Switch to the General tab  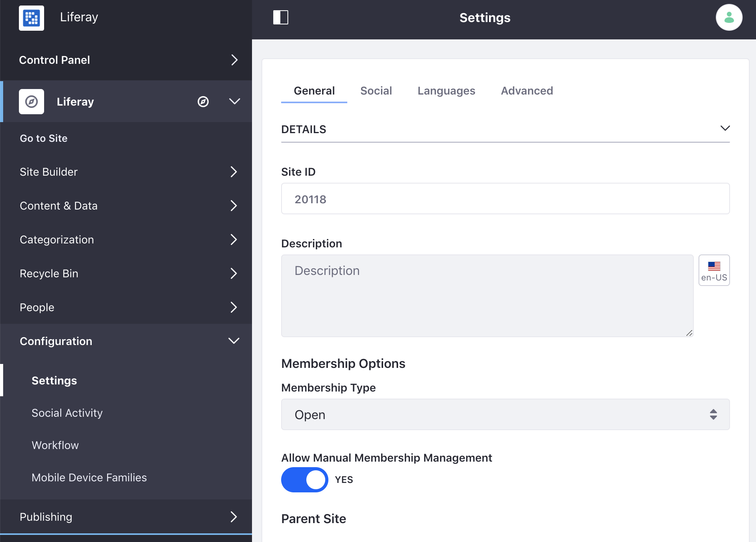pyautogui.click(x=314, y=91)
